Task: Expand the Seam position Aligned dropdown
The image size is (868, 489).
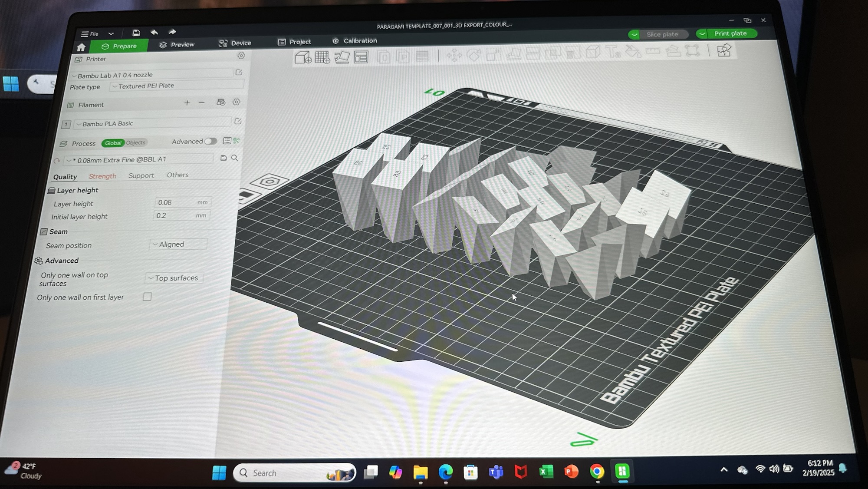Action: click(x=178, y=244)
